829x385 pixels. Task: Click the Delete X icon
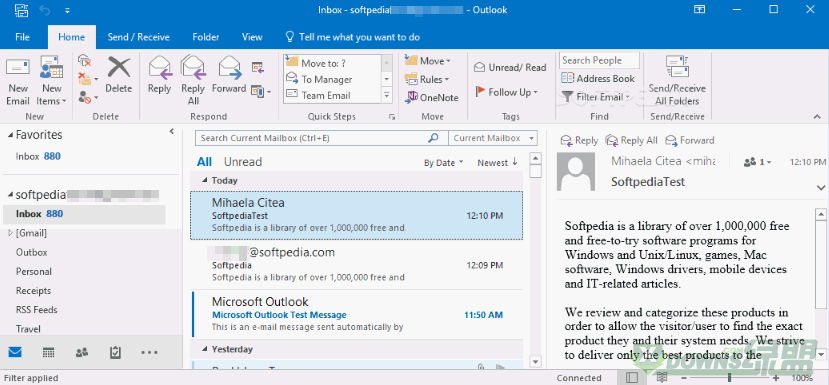tap(118, 68)
